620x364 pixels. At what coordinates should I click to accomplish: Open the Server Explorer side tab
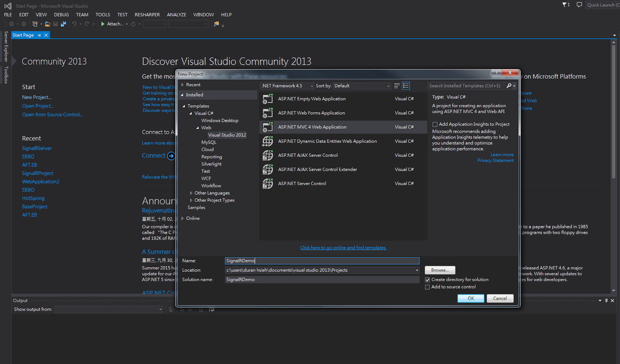[x=6, y=46]
